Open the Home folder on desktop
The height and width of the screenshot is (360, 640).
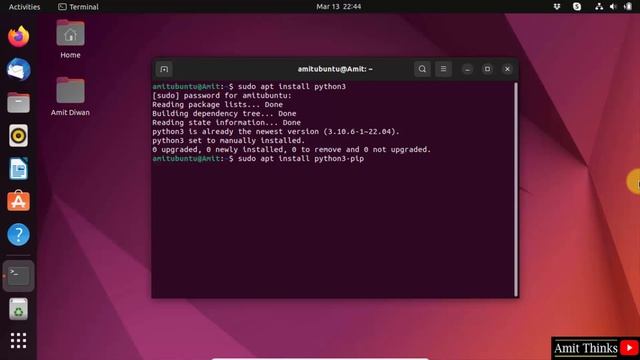pyautogui.click(x=70, y=39)
